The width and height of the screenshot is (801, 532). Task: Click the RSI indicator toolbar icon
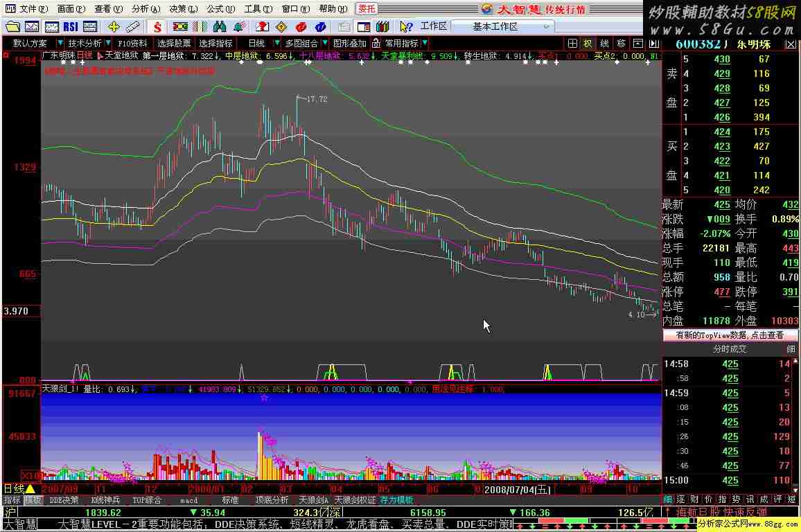(70, 27)
